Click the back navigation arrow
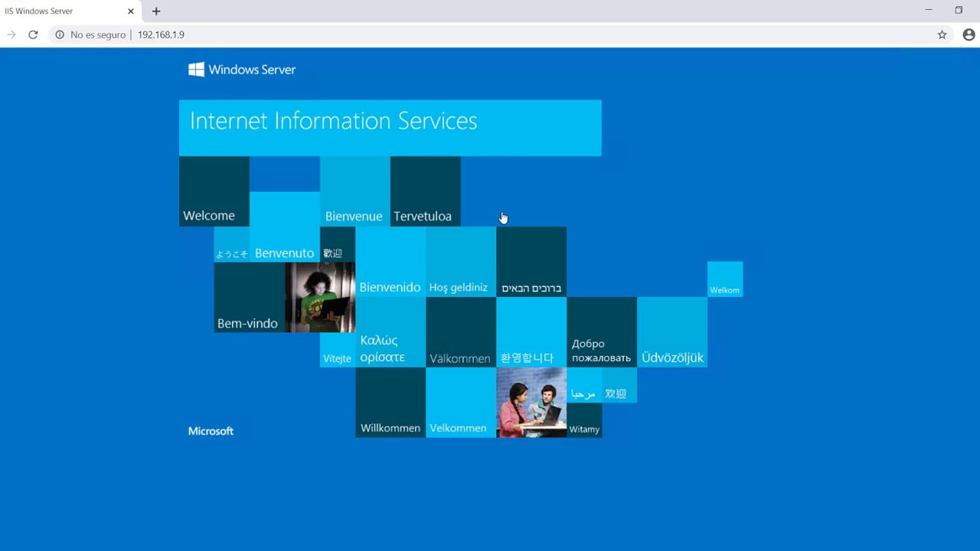The image size is (980, 551). pyautogui.click(x=11, y=34)
